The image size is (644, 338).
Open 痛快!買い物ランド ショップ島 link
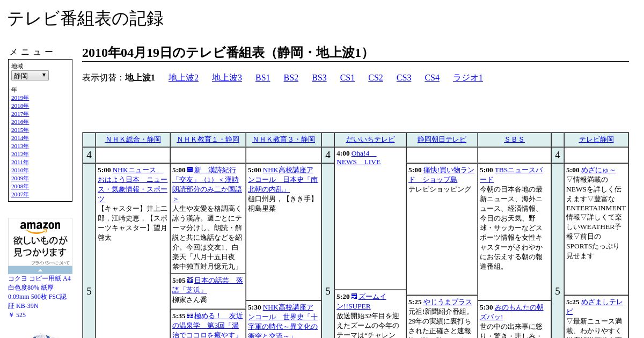click(441, 175)
